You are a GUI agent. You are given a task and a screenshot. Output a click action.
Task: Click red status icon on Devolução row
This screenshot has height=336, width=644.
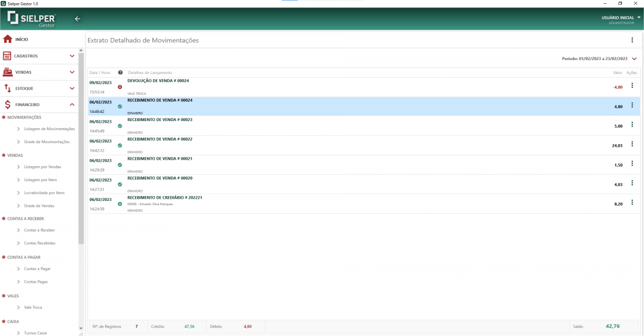pos(120,87)
